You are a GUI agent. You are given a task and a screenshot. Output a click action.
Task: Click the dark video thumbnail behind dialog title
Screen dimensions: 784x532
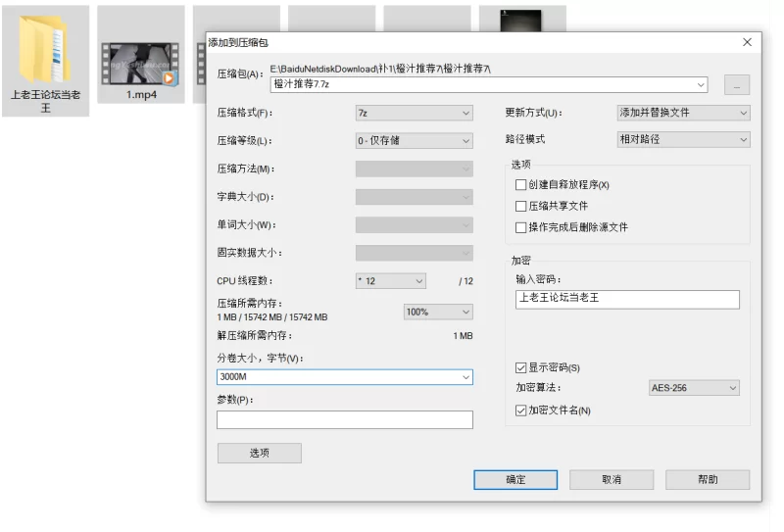pyautogui.click(x=521, y=21)
